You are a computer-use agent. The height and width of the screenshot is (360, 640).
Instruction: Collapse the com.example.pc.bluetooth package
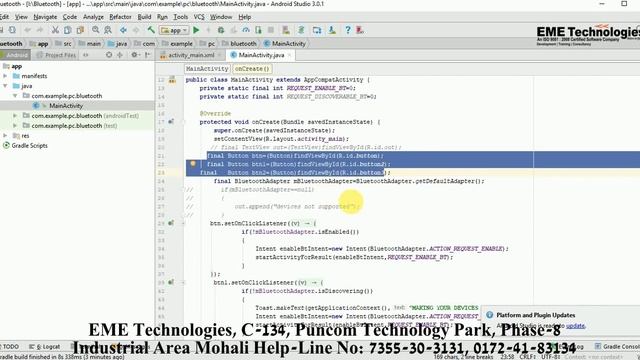[x=15, y=96]
